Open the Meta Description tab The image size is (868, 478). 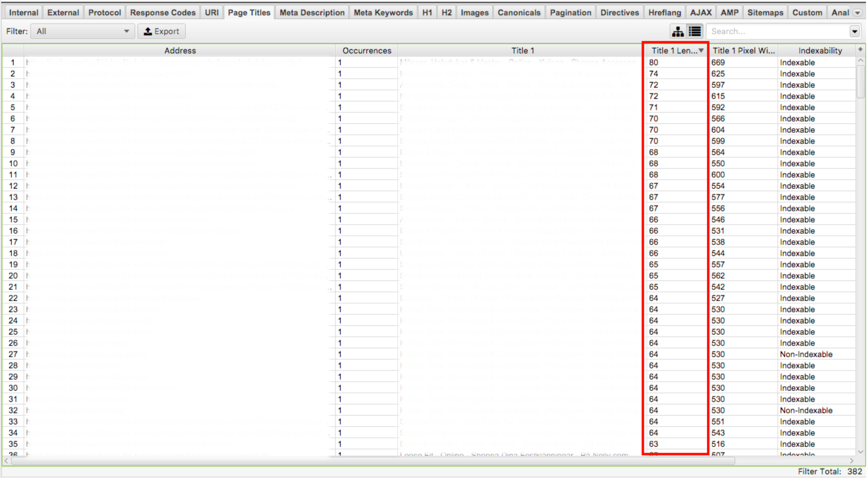pyautogui.click(x=312, y=13)
